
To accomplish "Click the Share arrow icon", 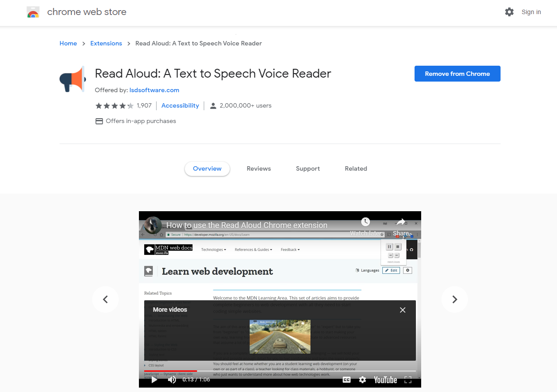I will click(400, 222).
